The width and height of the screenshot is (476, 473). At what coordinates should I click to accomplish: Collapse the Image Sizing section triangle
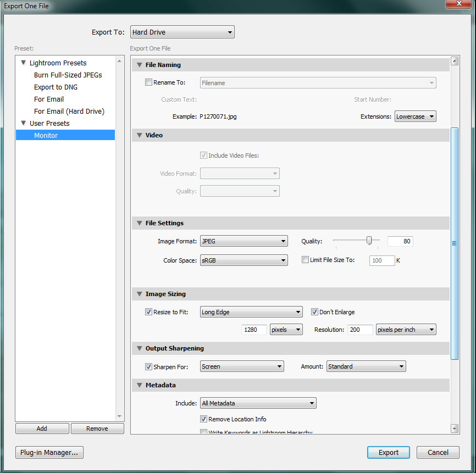click(139, 294)
